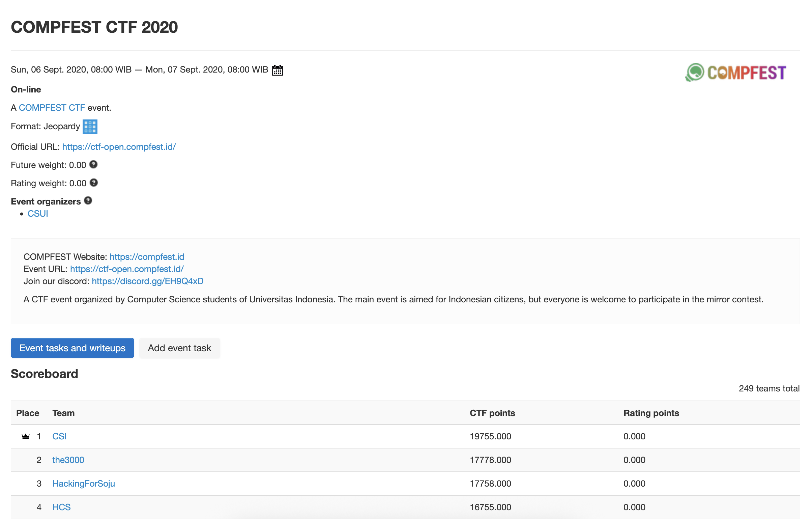Visit the https://compfest.id website link
Image resolution: width=812 pixels, height=519 pixels.
pos(147,257)
